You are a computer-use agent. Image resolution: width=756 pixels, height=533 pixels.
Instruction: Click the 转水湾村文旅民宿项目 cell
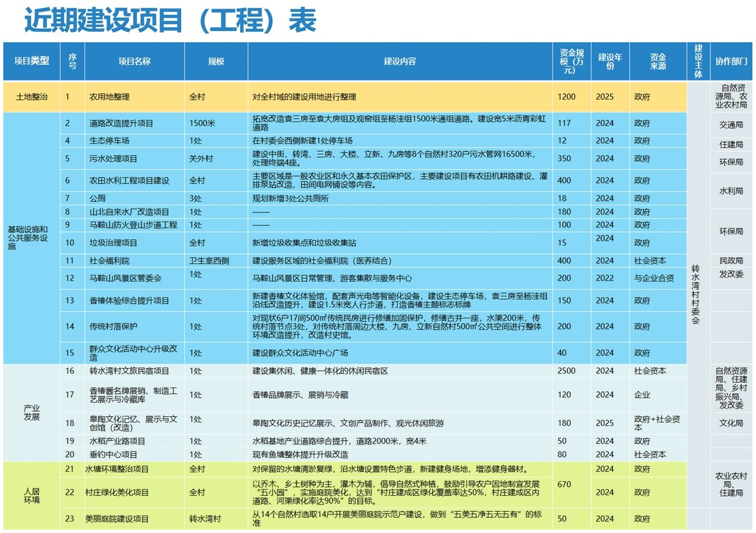tap(129, 371)
